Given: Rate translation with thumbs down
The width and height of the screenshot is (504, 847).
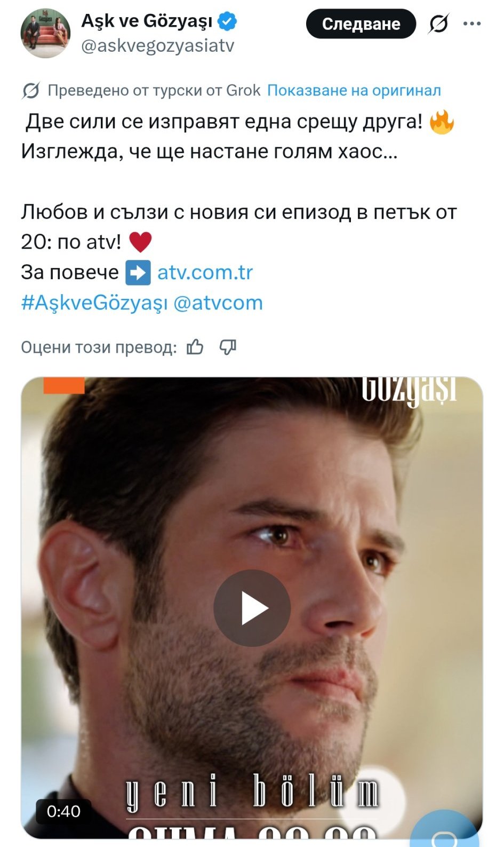Looking at the screenshot, I should (228, 347).
